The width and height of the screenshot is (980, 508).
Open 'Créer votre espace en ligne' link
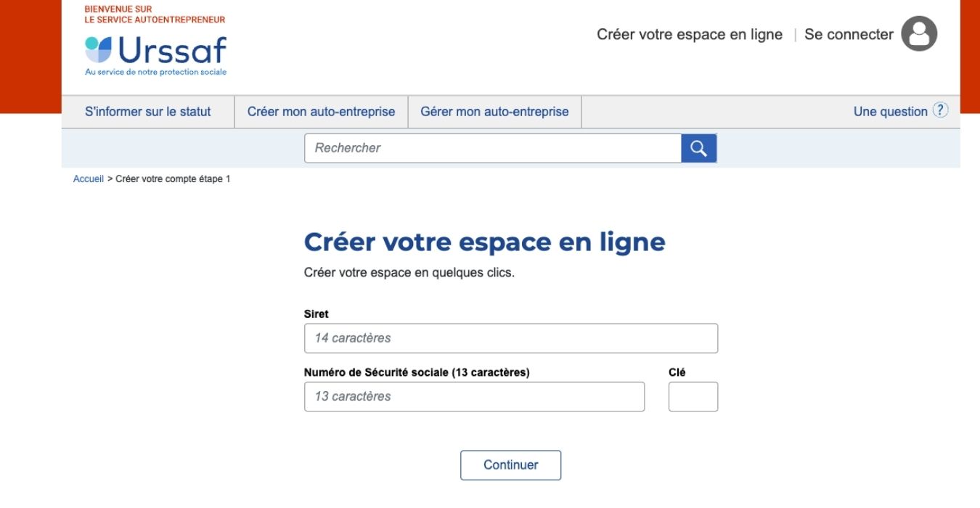click(690, 33)
